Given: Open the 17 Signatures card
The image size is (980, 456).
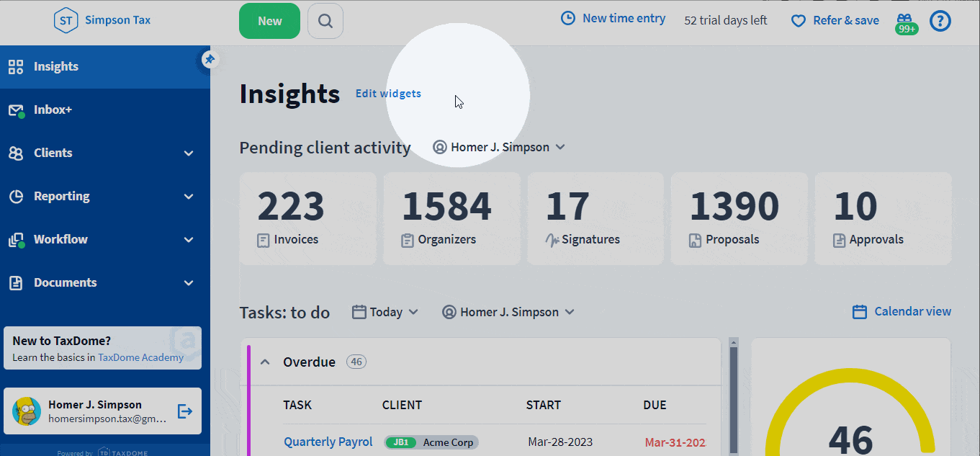Looking at the screenshot, I should (595, 218).
